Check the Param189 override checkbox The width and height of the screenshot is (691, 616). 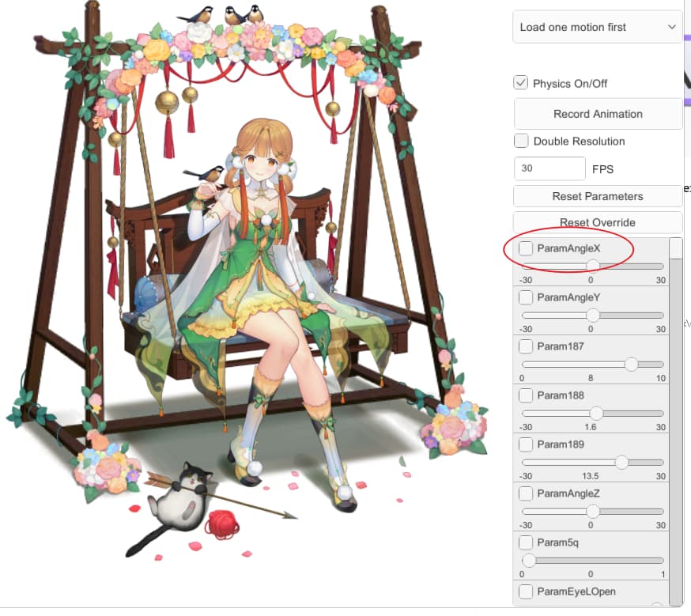525,444
